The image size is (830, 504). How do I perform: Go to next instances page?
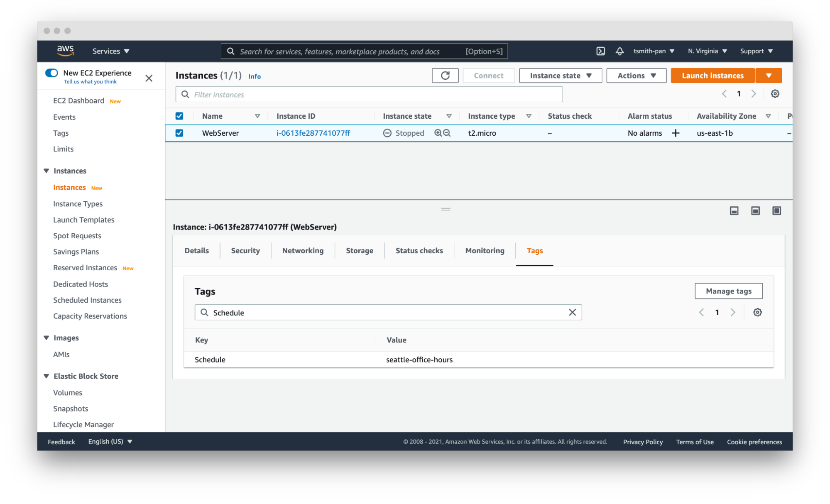click(x=754, y=94)
